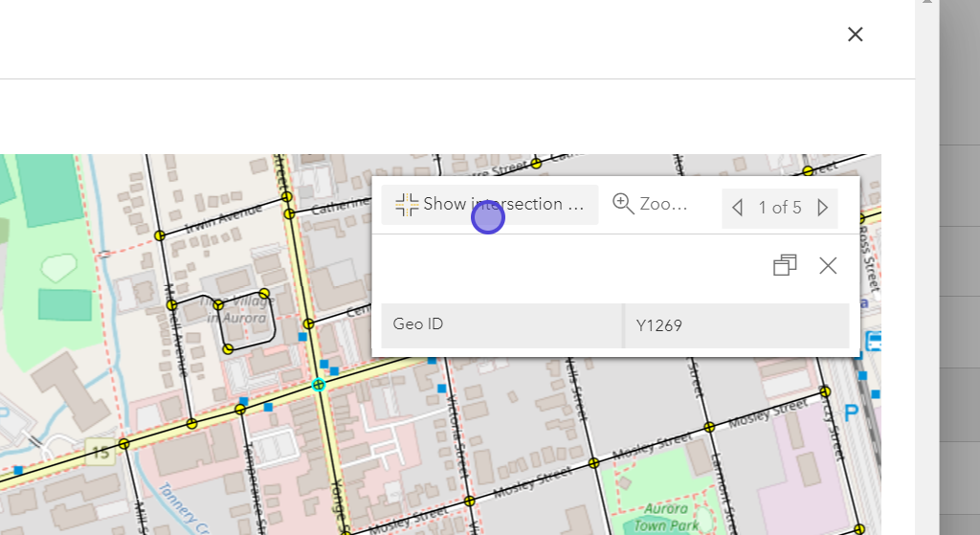Click the vertical scrollbar track
The width and height of the screenshot is (980, 535).
924,287
